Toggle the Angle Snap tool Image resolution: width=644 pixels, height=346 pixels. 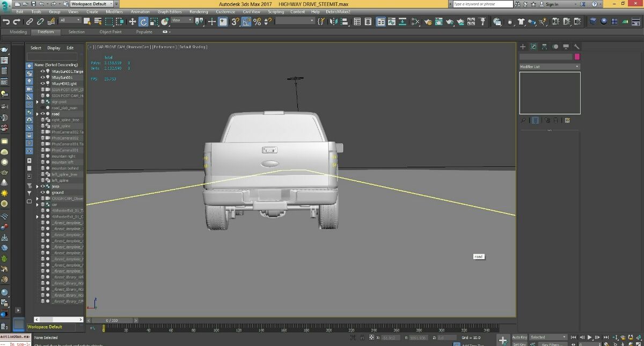pos(246,21)
